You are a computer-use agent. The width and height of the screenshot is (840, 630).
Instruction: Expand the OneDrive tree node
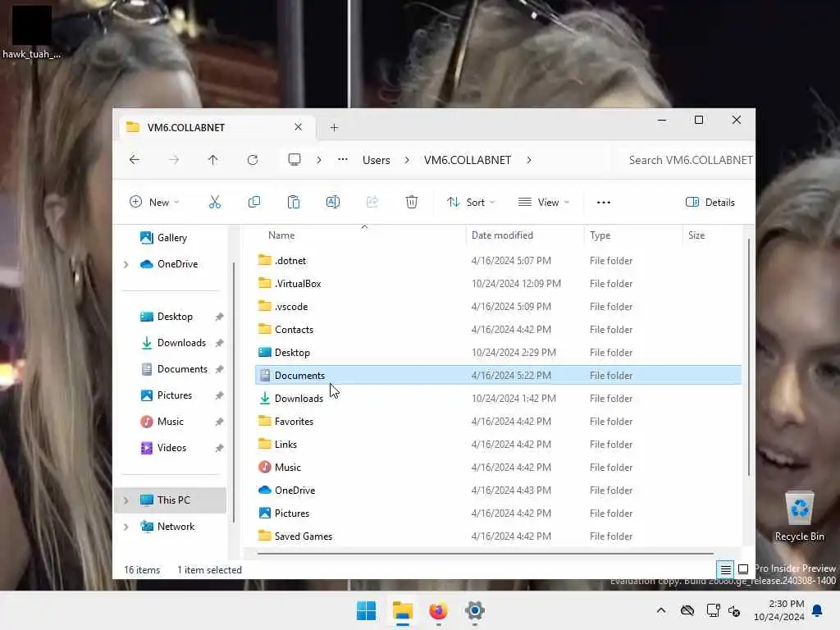click(126, 264)
